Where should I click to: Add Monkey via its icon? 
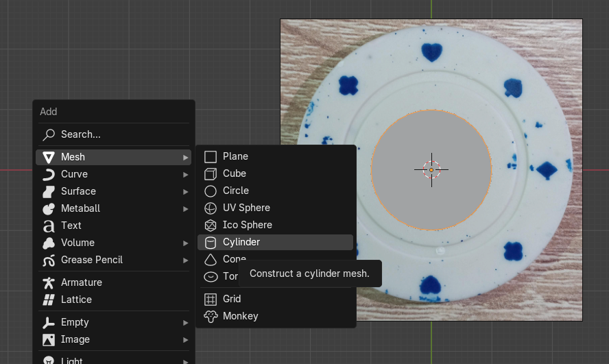pos(211,317)
